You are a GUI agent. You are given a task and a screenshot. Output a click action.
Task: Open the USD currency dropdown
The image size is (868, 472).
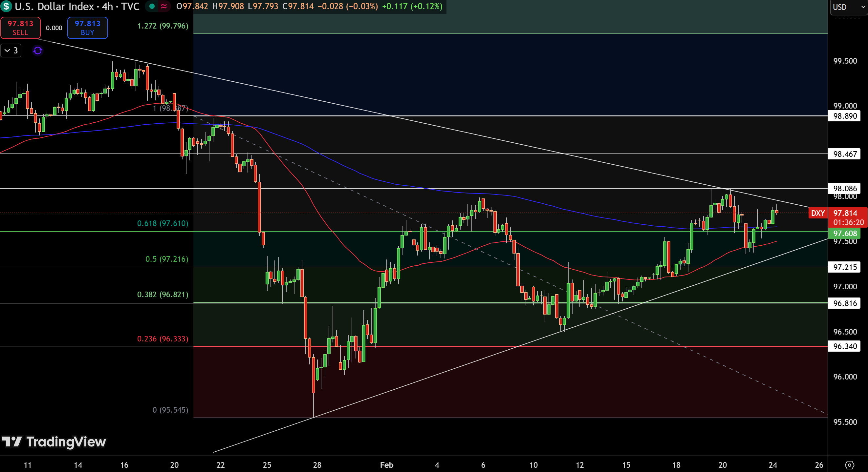(848, 7)
